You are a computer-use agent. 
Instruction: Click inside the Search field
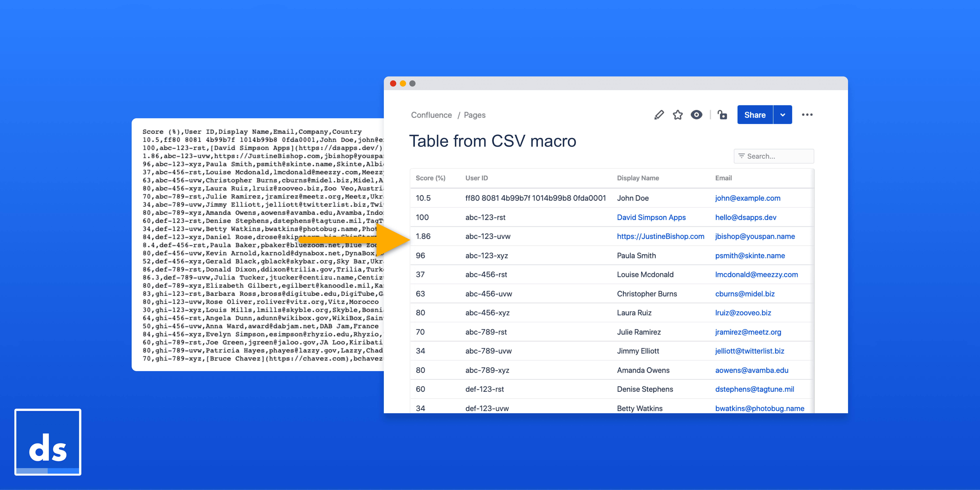point(776,156)
